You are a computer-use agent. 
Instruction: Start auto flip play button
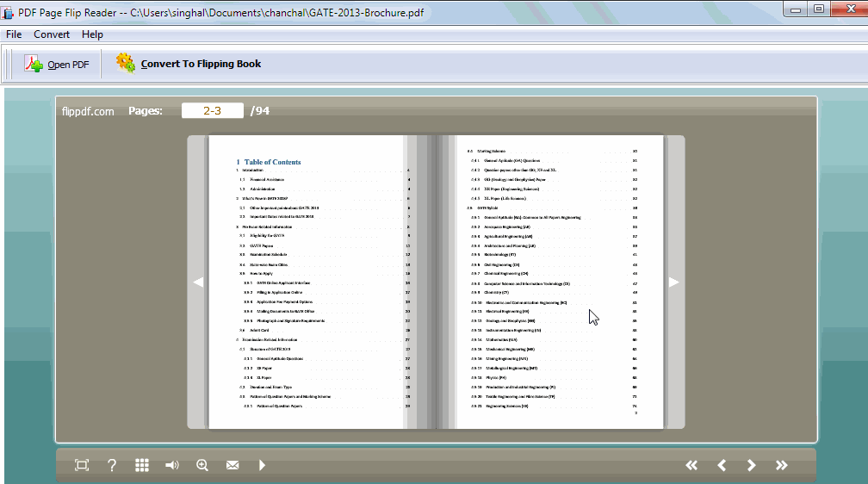(x=262, y=465)
